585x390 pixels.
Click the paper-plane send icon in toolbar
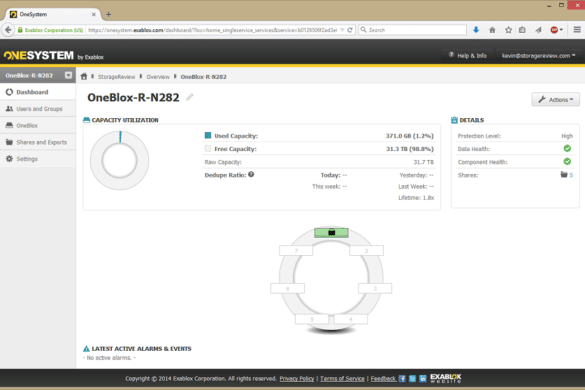(538, 30)
